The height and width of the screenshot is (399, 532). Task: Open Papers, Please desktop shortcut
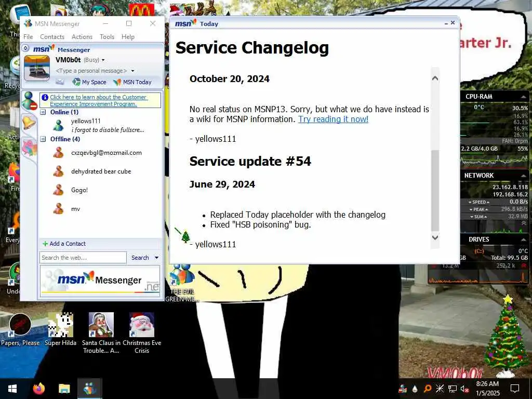click(x=20, y=330)
